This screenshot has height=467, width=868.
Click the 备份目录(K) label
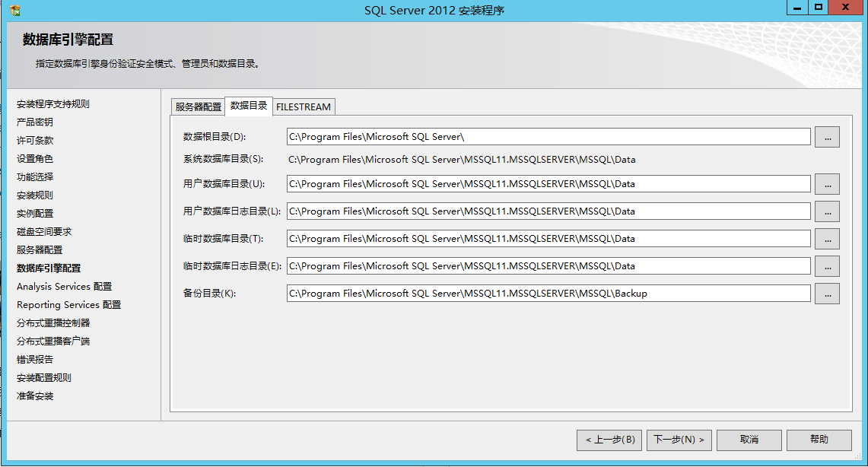pyautogui.click(x=209, y=294)
